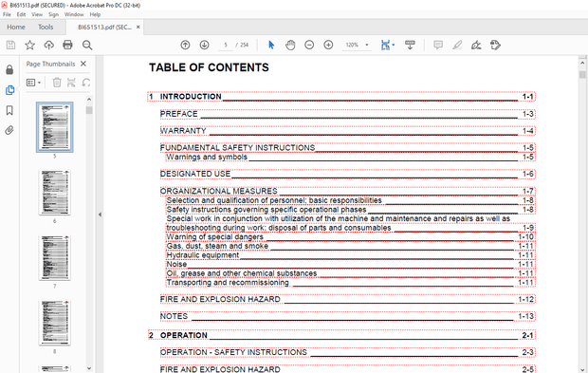Click the Warnings and symbols entry
This screenshot has height=373, width=588.
[351, 157]
